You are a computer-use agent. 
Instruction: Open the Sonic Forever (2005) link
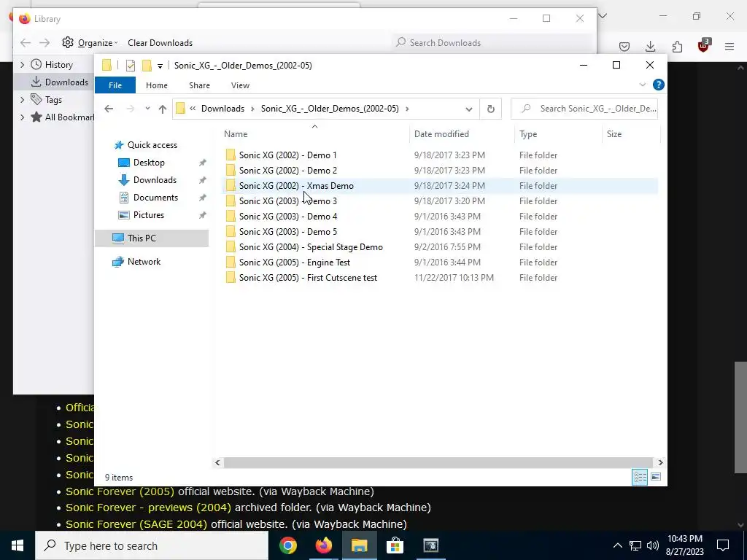click(x=120, y=491)
